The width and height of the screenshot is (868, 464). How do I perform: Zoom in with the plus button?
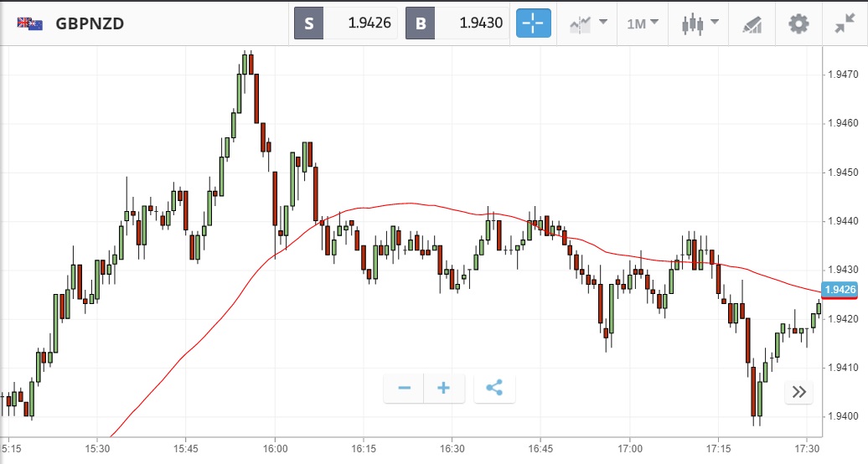[444, 388]
